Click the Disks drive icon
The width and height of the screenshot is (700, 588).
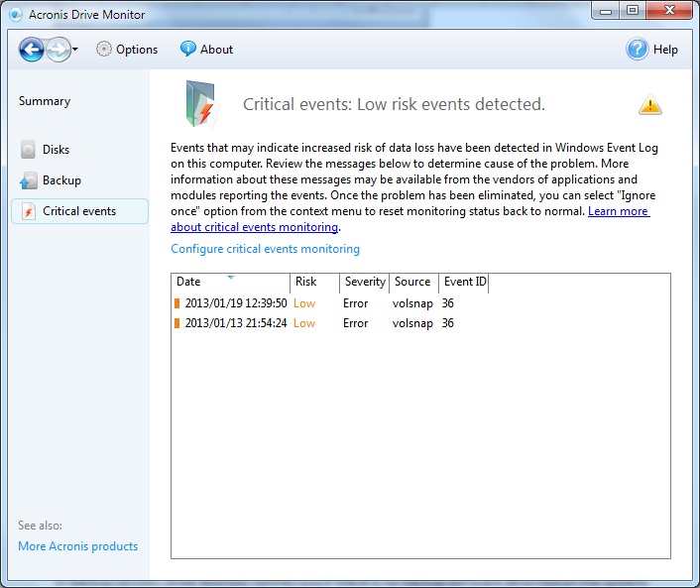28,149
